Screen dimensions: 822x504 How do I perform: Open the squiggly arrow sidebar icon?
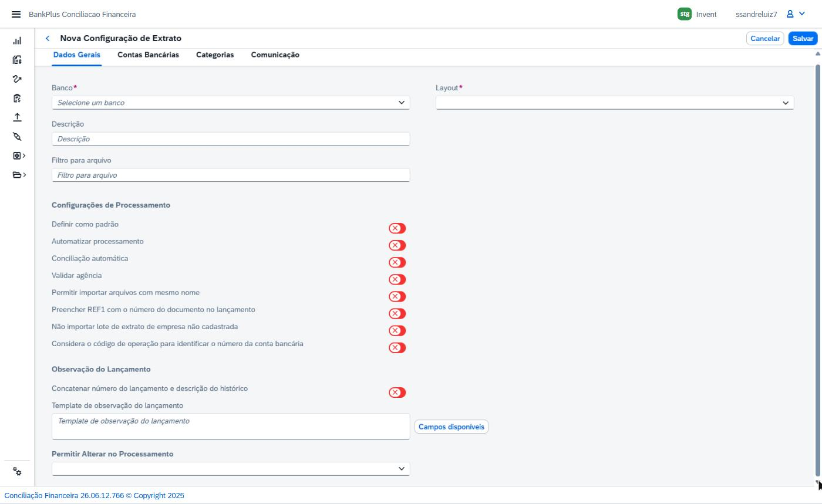point(17,79)
